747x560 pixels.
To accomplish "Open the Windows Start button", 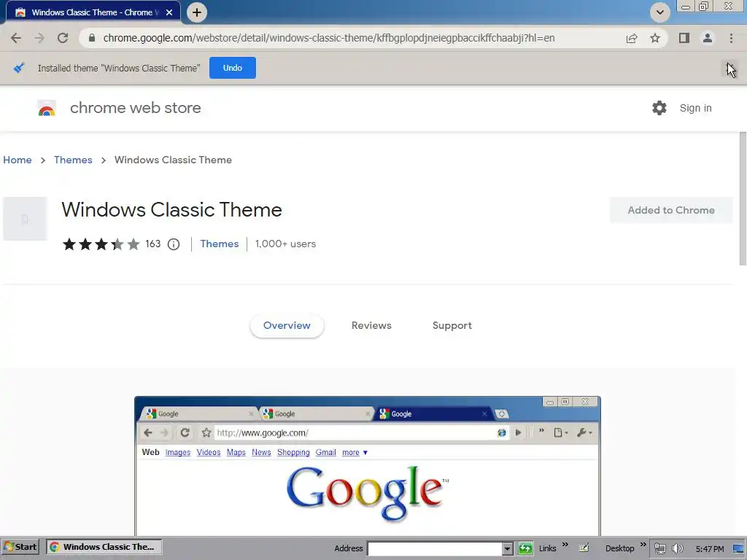I will [x=20, y=547].
